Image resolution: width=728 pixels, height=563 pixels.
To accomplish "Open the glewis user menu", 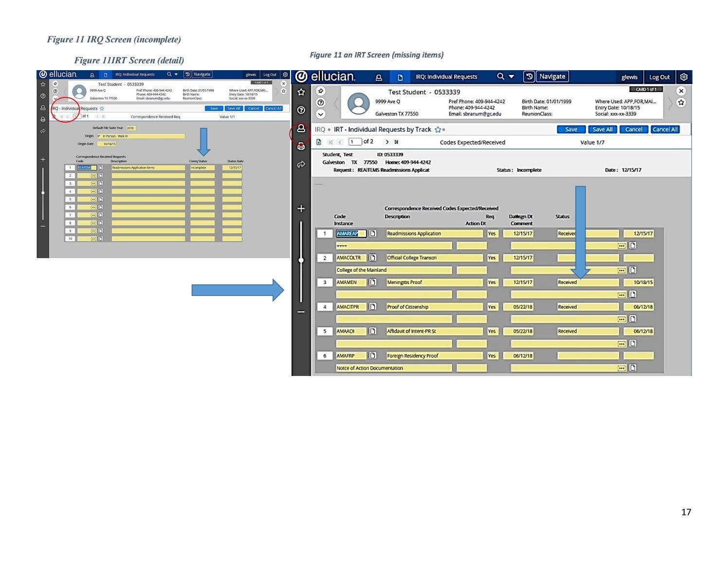I will tap(629, 77).
